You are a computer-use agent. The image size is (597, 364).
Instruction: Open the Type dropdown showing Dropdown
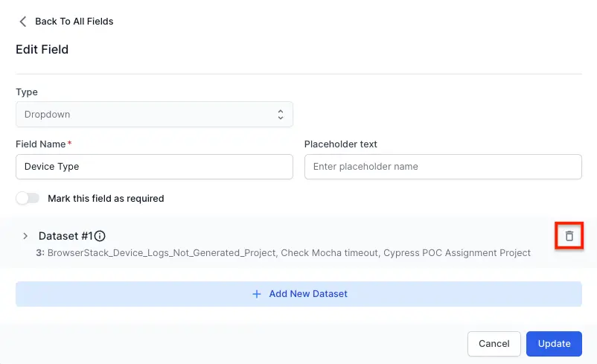click(153, 115)
